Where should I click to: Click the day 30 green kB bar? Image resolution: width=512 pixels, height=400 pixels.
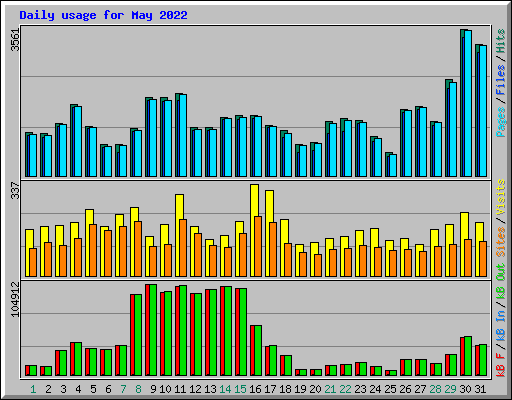click(468, 356)
